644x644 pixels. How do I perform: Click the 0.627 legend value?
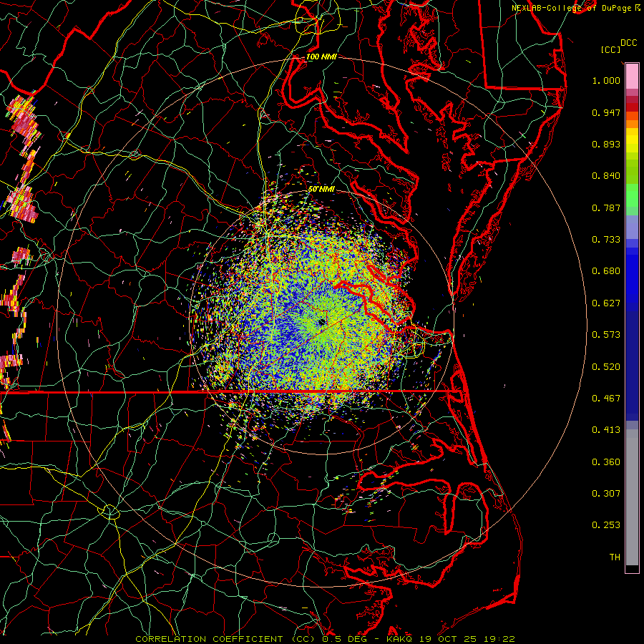pos(606,303)
